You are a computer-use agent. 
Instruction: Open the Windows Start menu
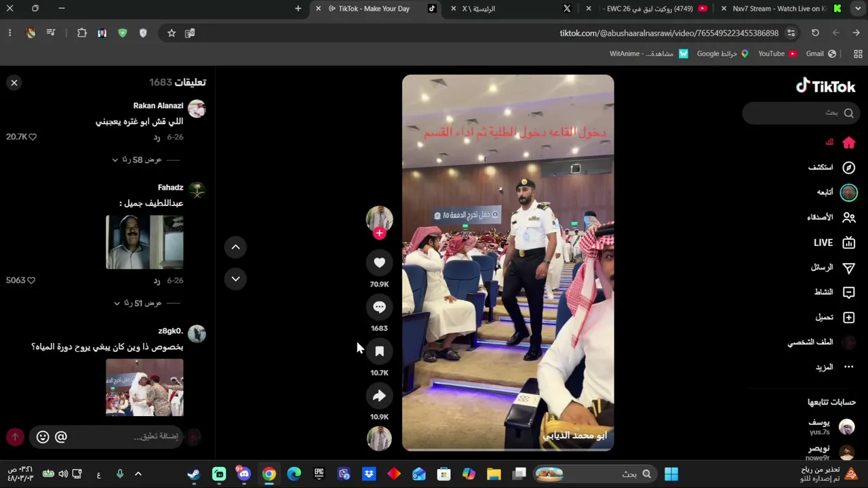point(671,474)
